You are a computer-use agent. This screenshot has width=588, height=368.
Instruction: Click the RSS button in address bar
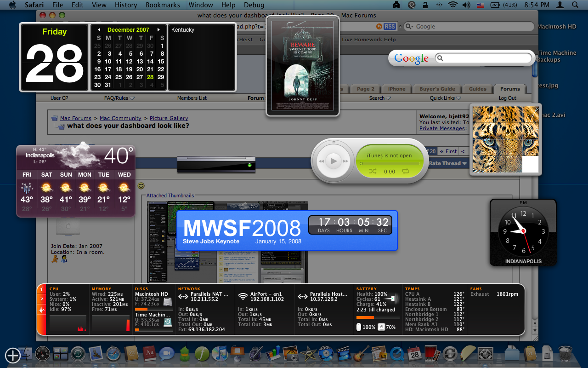[x=390, y=27]
